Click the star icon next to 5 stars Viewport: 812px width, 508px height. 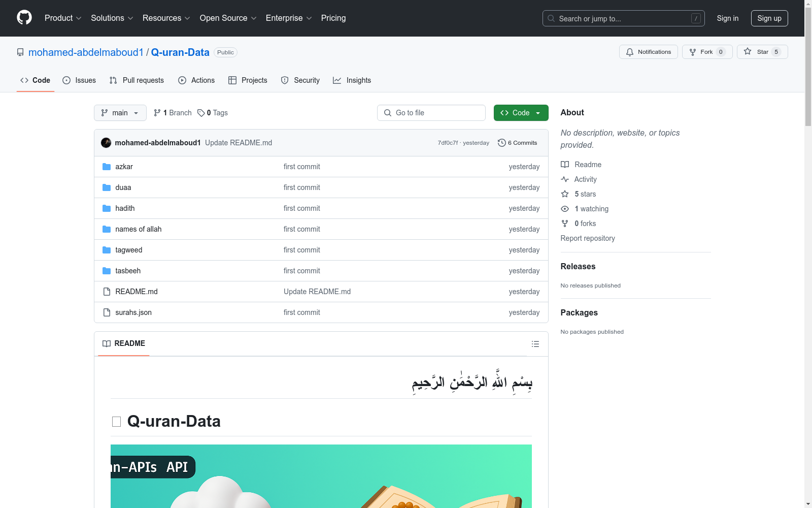click(565, 194)
